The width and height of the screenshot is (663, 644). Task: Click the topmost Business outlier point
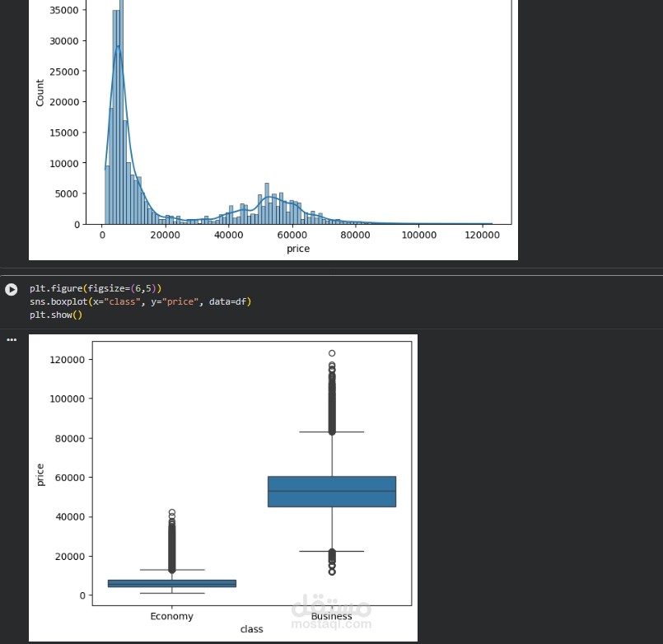tap(332, 353)
